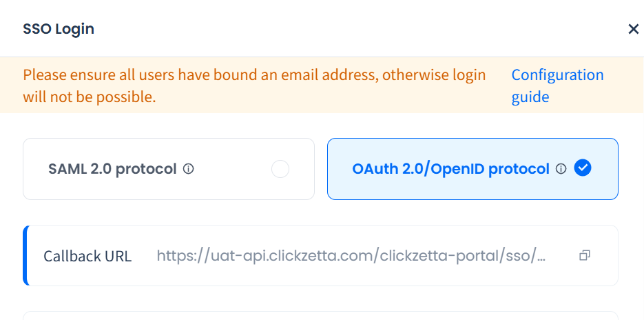Click empty space left of OAuth 2.0/OpenID label
Screen dimensions: 644x320
coord(340,169)
